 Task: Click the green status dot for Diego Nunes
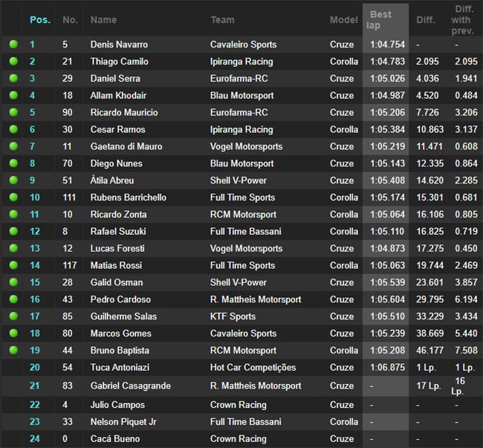click(x=13, y=163)
